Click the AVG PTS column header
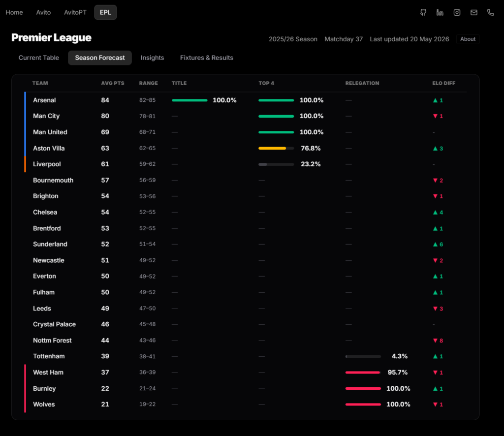Image resolution: width=504 pixels, height=436 pixels. point(113,83)
